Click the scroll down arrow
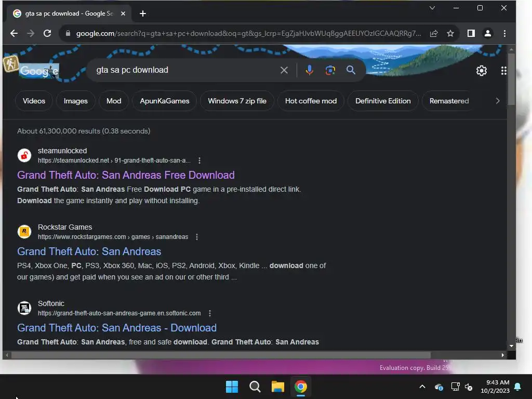The width and height of the screenshot is (532, 399). 511,346
